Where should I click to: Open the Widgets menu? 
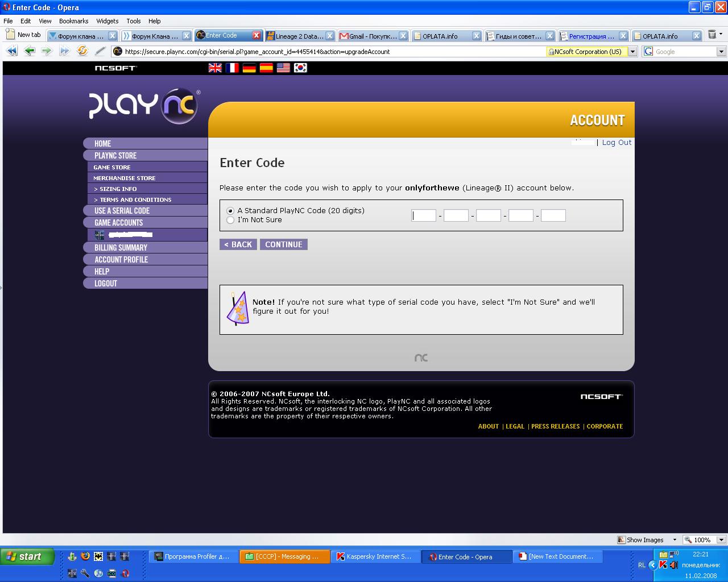click(107, 21)
